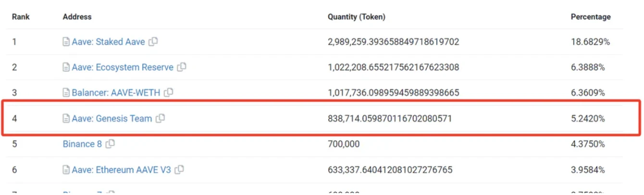644x195 pixels.
Task: Copy the Binance 8 address
Action: tap(110, 144)
